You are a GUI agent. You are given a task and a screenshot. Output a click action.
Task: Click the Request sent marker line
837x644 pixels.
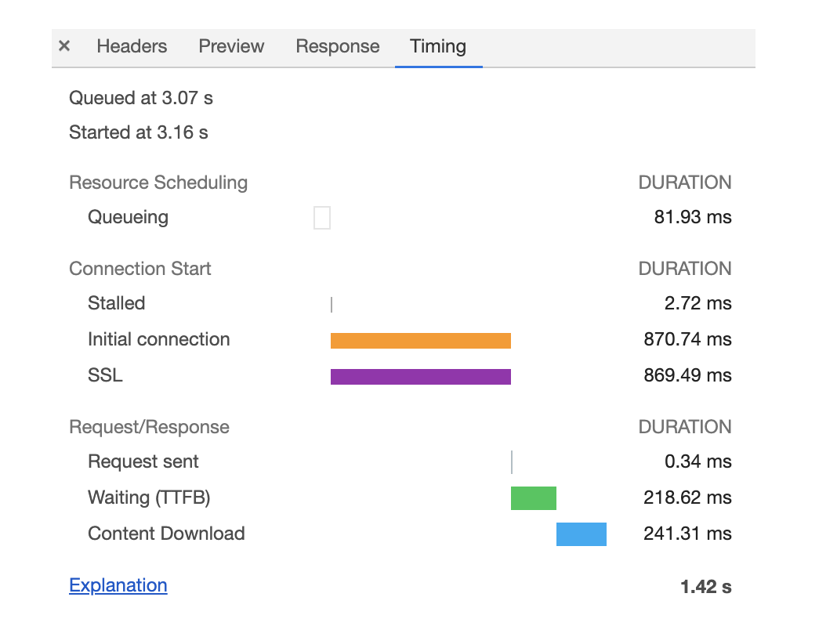[x=512, y=462]
